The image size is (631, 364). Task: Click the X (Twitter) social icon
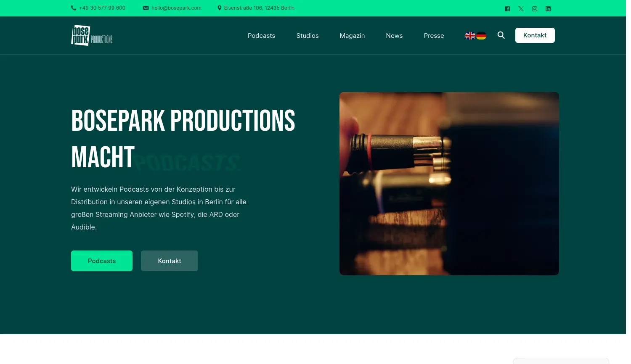(521, 8)
